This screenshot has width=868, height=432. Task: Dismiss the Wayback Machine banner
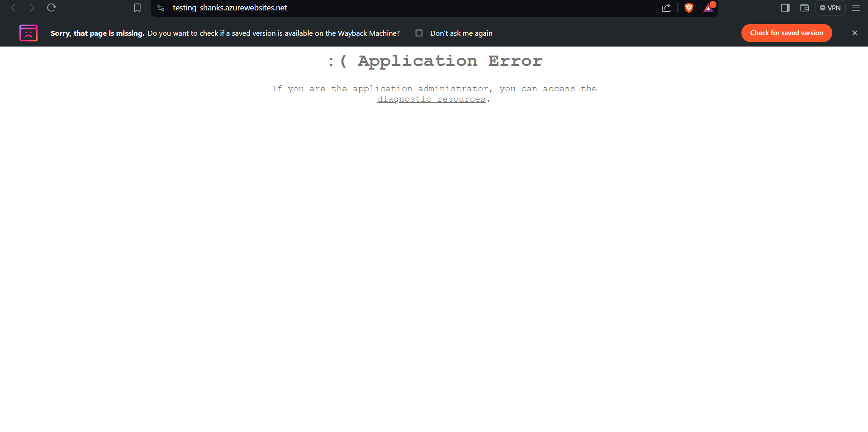(854, 33)
